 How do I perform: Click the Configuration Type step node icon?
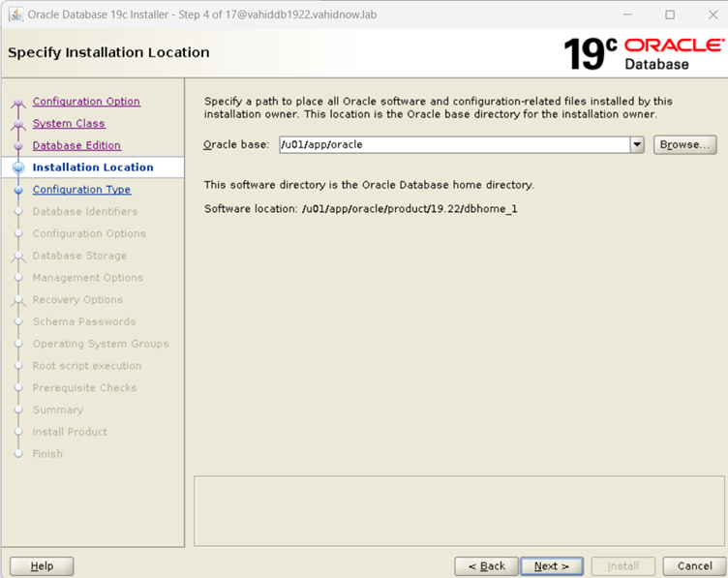pyautogui.click(x=17, y=191)
